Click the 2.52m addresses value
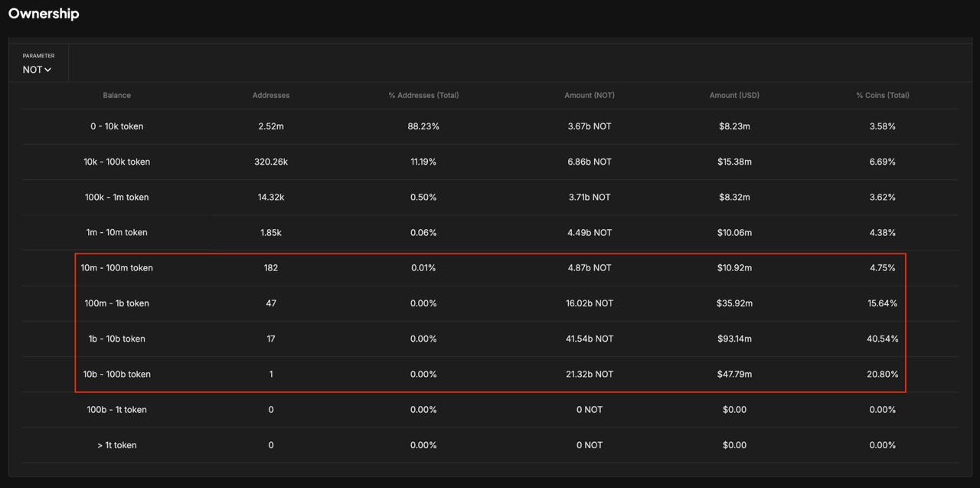Viewport: 980px width, 488px height. 271,126
